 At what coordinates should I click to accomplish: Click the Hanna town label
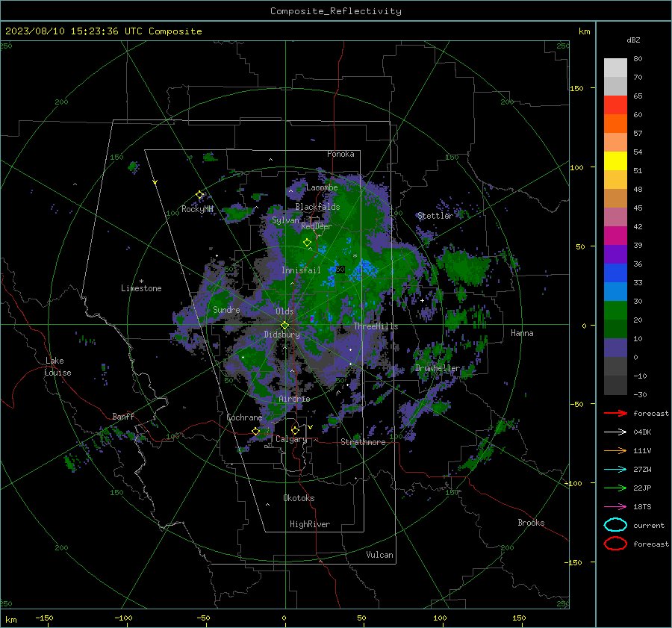(x=522, y=333)
